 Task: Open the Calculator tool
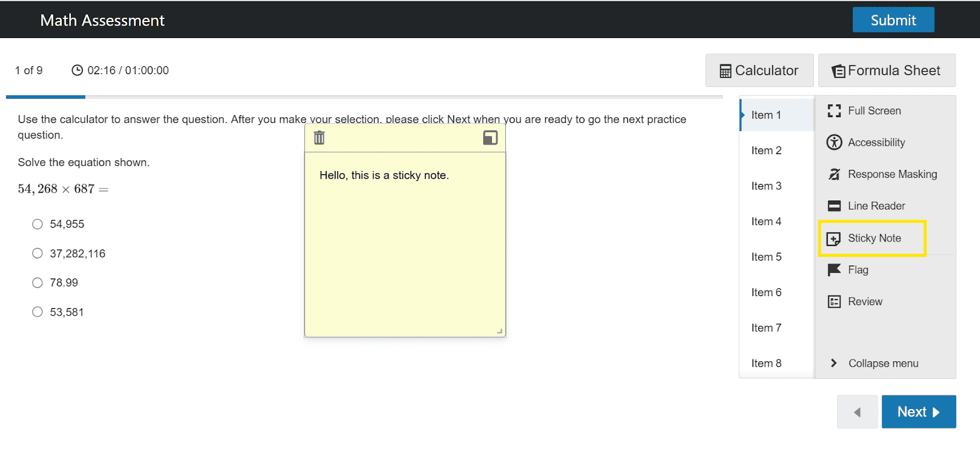pyautogui.click(x=759, y=71)
